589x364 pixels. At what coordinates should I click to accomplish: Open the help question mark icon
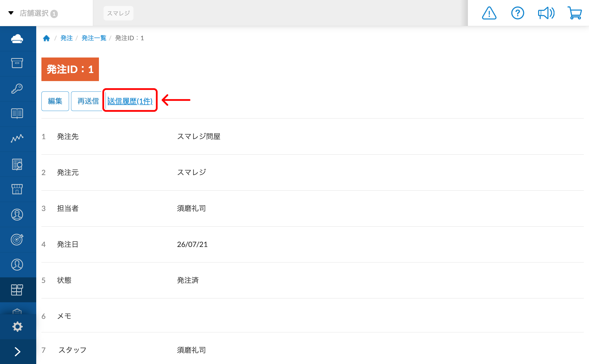pyautogui.click(x=518, y=13)
